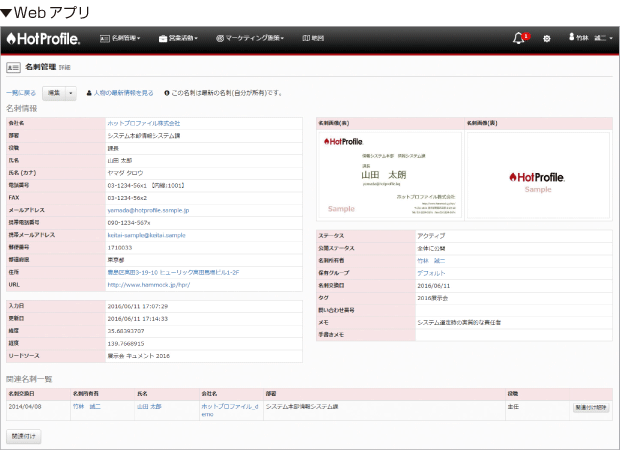
Task: View the back business card image
Action: [538, 175]
